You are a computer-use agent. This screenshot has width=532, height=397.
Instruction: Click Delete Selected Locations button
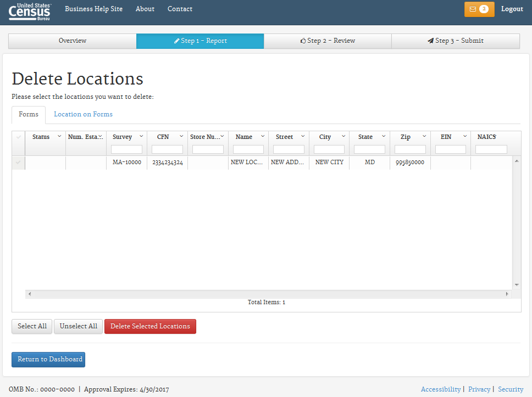[x=150, y=326]
